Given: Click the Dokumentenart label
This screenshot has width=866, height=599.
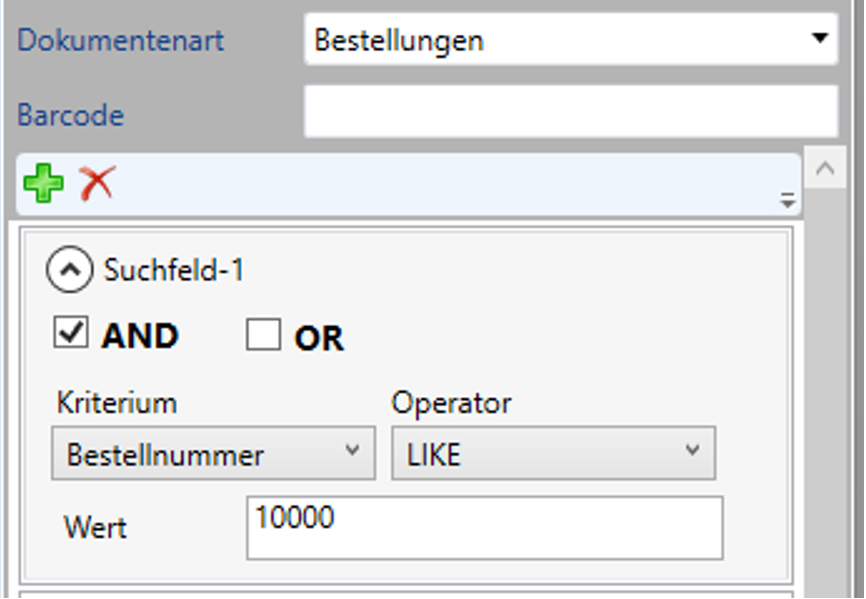Looking at the screenshot, I should pyautogui.click(x=120, y=41).
